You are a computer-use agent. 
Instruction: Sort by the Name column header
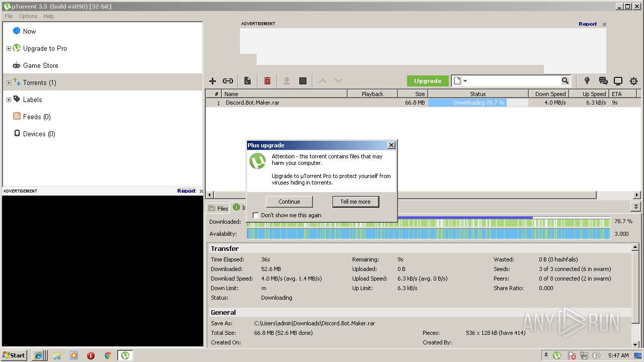pos(285,94)
